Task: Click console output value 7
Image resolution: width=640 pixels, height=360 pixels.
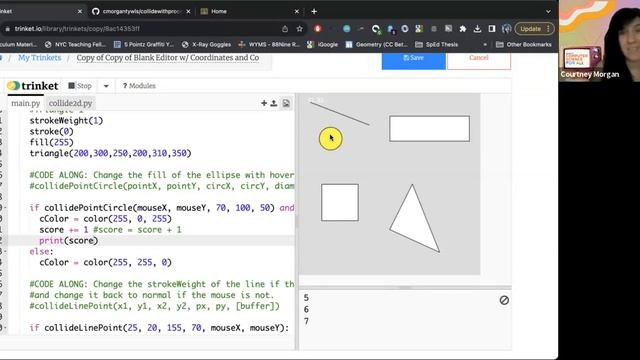Action: (306, 321)
